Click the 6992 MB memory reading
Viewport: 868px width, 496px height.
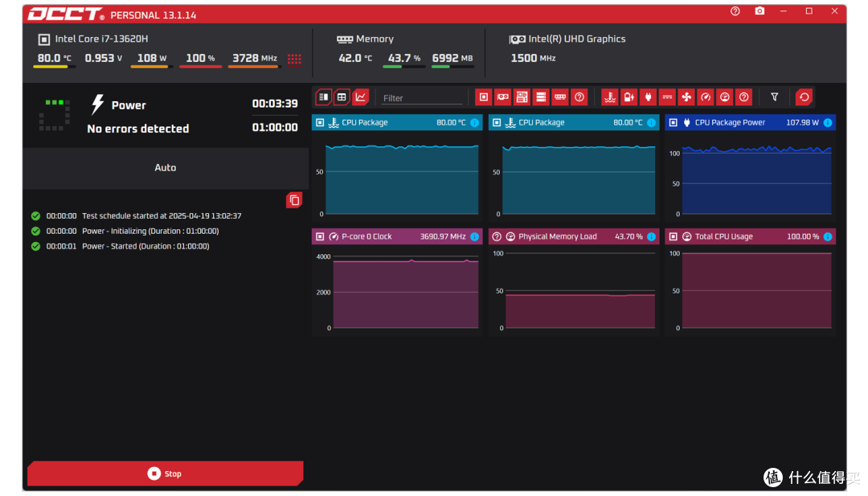coord(452,58)
